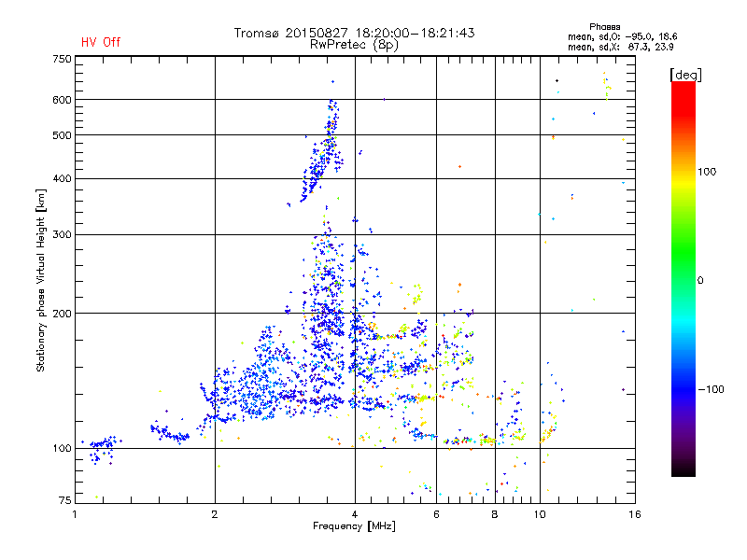747x560 pixels.
Task: Click the colorbar label '-100'
Action: (711, 389)
